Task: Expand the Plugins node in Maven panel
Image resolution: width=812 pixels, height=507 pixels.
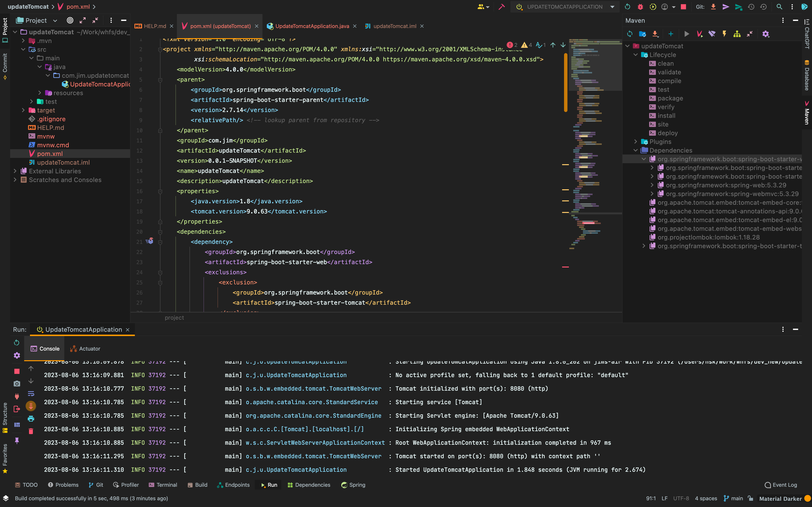Action: tap(636, 141)
